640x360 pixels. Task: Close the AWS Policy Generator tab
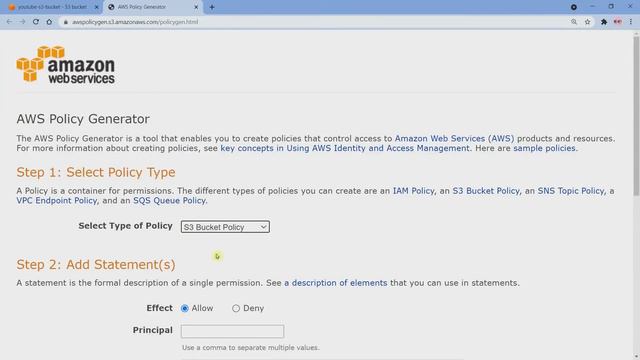(196, 7)
